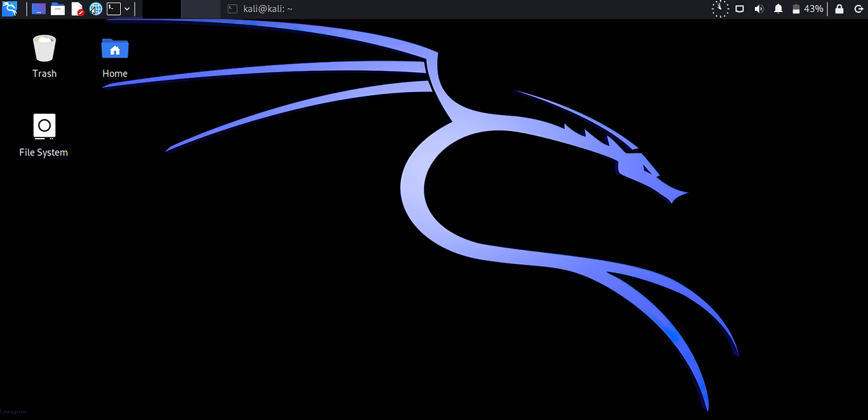Image resolution: width=868 pixels, height=420 pixels.
Task: Switch to the second workspace in pager
Action: [201, 9]
